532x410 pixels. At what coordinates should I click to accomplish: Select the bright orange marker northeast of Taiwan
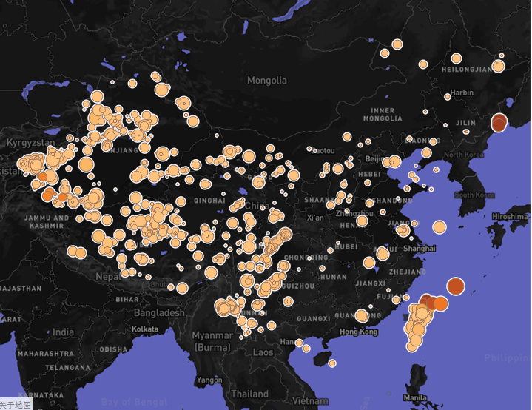pos(440,303)
